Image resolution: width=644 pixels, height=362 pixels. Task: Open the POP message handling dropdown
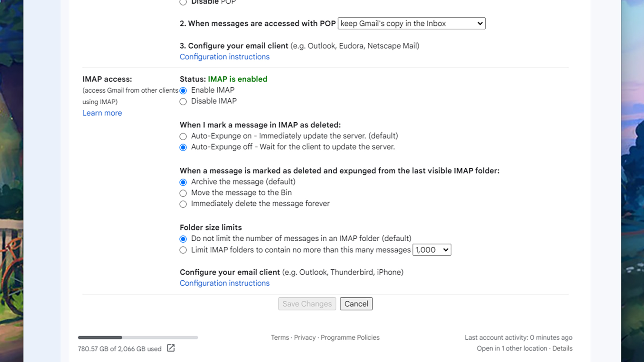click(411, 23)
